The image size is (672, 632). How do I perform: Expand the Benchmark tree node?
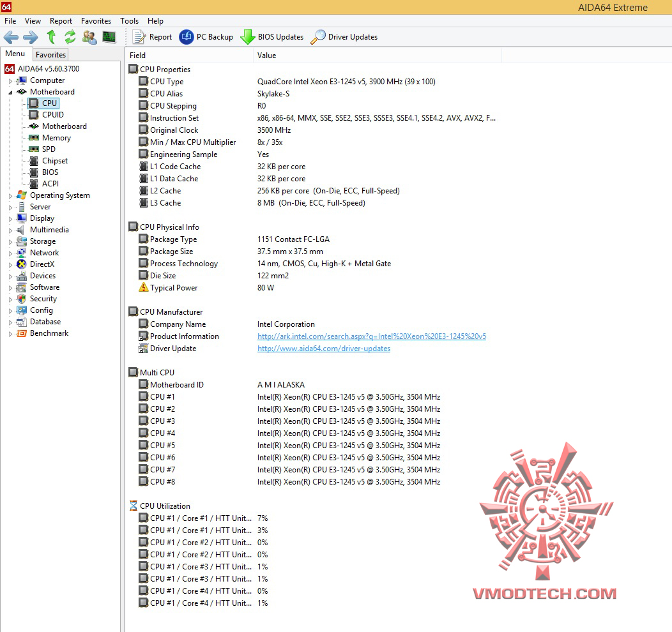click(10, 334)
